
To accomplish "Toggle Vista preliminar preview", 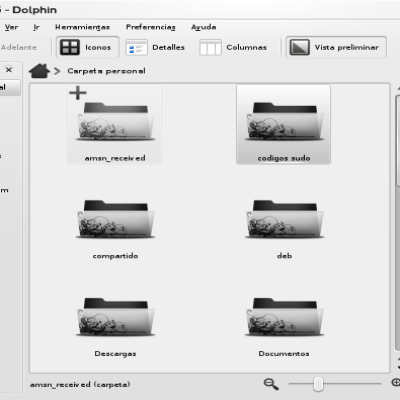I will (336, 47).
